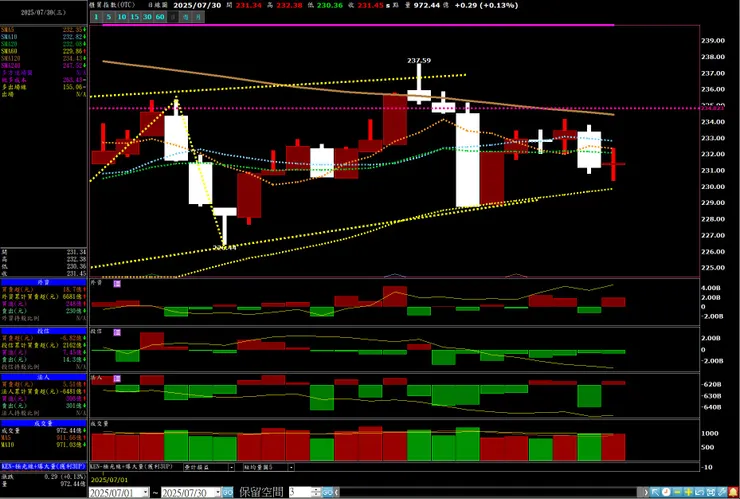Select the drawing pen tool icon

click(722, 492)
